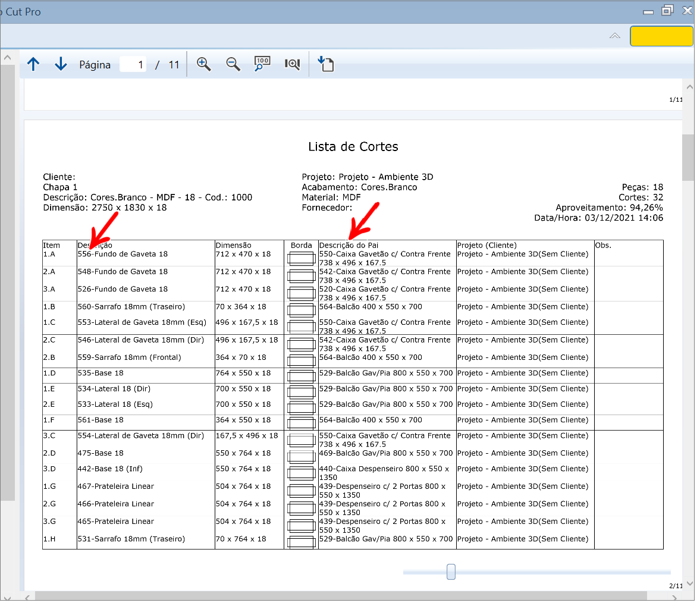
Task: Click the page number input field
Action: click(134, 65)
